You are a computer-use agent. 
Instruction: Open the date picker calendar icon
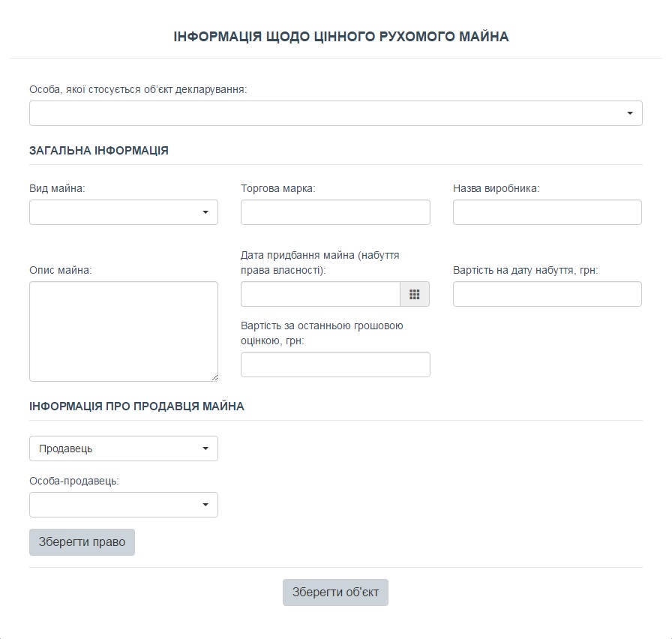[415, 295]
